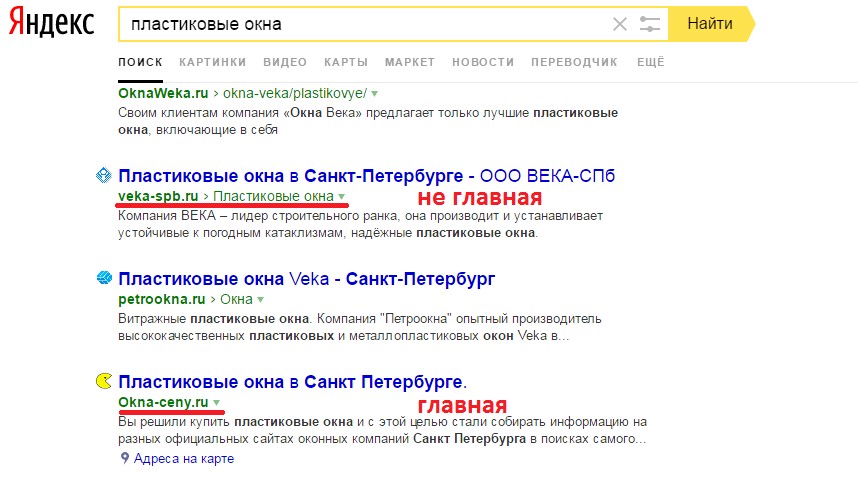Image resolution: width=858 pixels, height=485 pixels.
Task: Expand dropdown arrow next to Okna-ceny.ru
Action: tap(217, 403)
